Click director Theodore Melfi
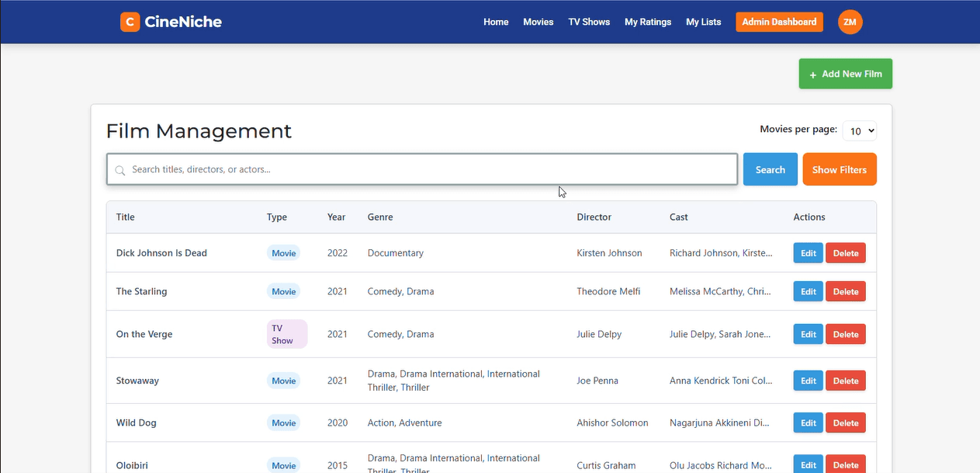This screenshot has height=473, width=980. [609, 292]
